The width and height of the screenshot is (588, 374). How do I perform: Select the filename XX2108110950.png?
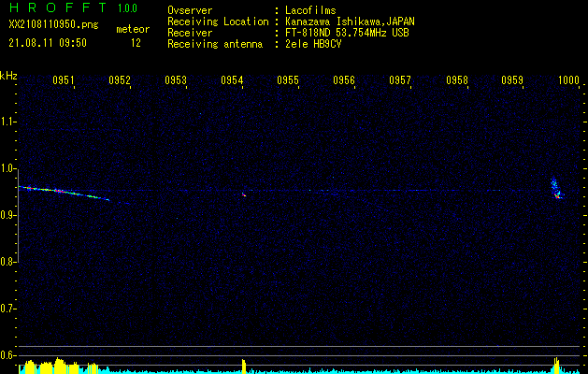(53, 25)
